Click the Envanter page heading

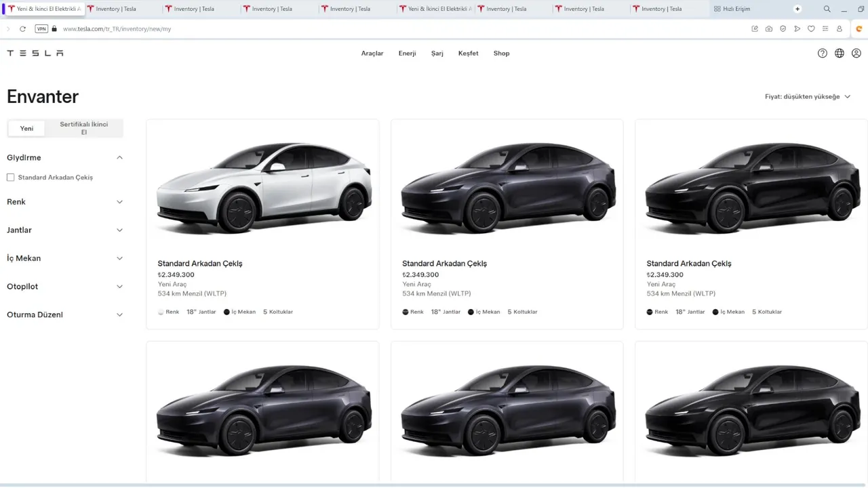43,96
